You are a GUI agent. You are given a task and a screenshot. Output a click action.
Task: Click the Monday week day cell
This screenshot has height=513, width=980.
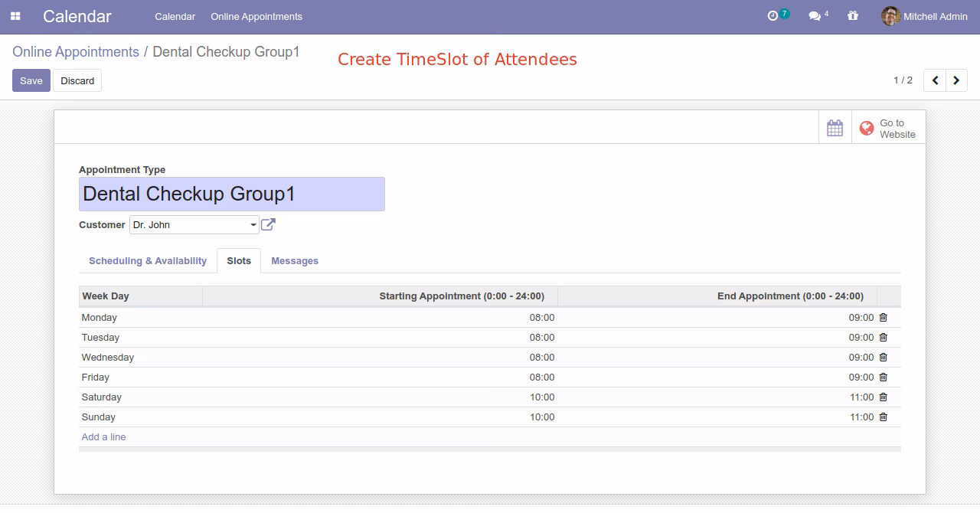coord(141,317)
